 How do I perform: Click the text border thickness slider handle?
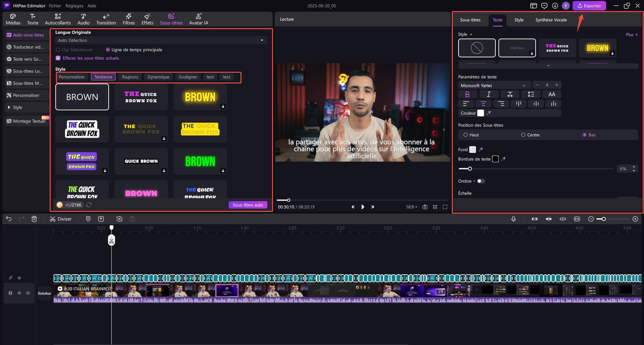tap(470, 169)
